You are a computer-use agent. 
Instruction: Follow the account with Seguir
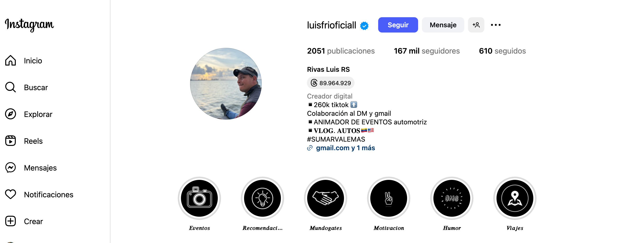(398, 25)
